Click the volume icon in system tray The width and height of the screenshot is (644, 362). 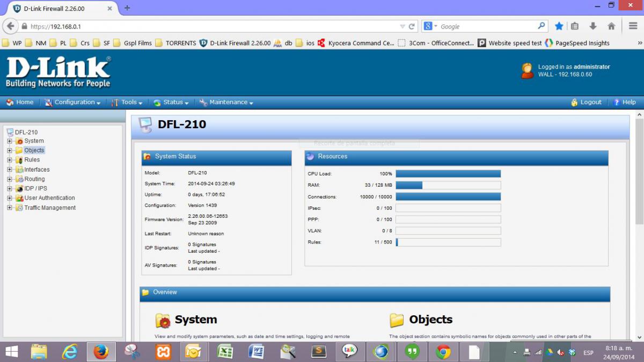(x=560, y=352)
